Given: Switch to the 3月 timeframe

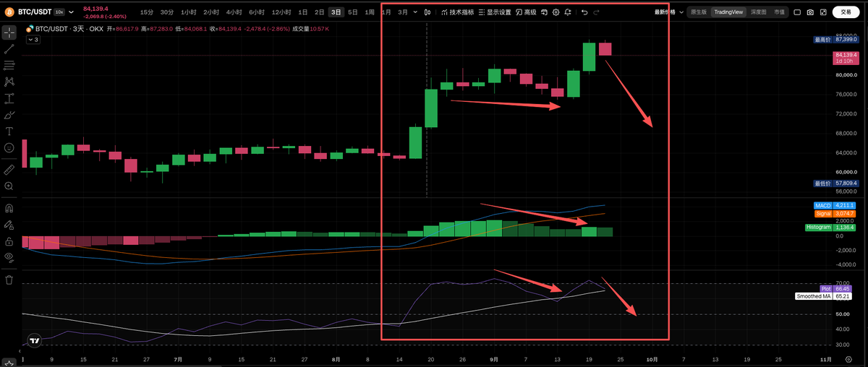Looking at the screenshot, I should 403,12.
